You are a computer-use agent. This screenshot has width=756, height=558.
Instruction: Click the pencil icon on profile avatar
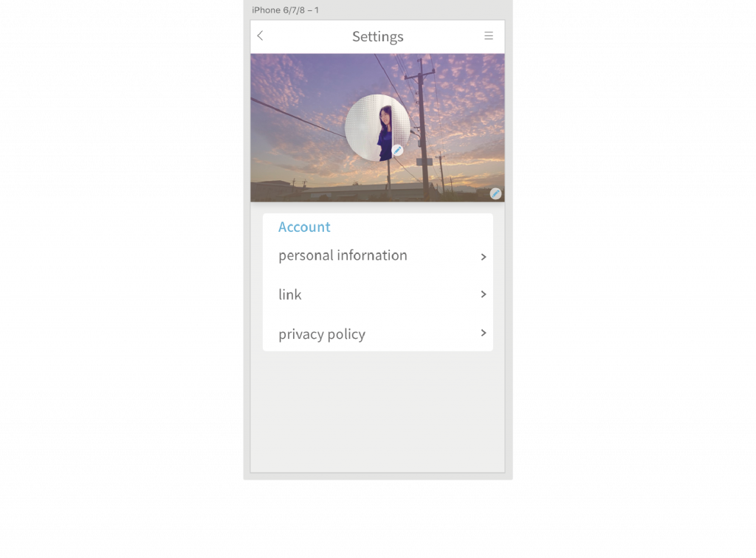pyautogui.click(x=396, y=151)
